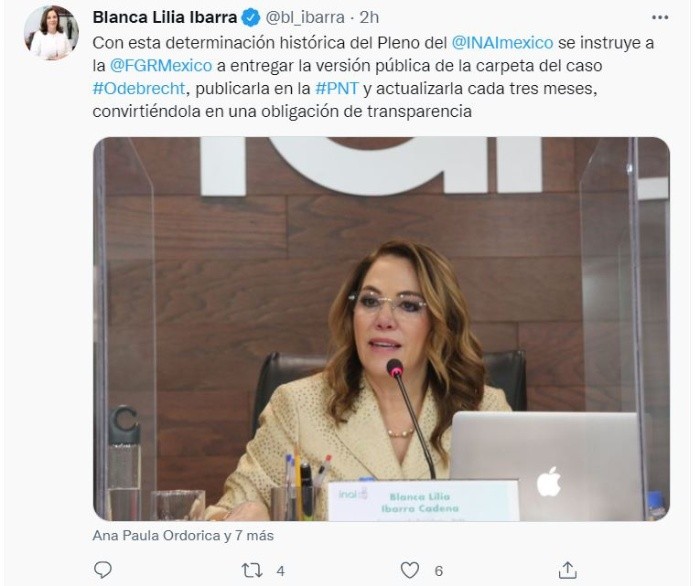Open the share menu via upload icon
Viewport: 700px width, 586px height.
click(567, 570)
